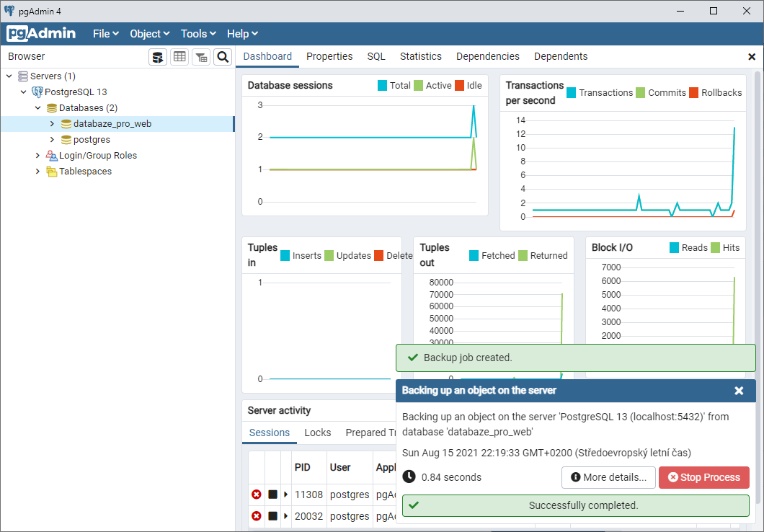
Task: Click the elephant icon in the title bar
Action: tap(10, 10)
